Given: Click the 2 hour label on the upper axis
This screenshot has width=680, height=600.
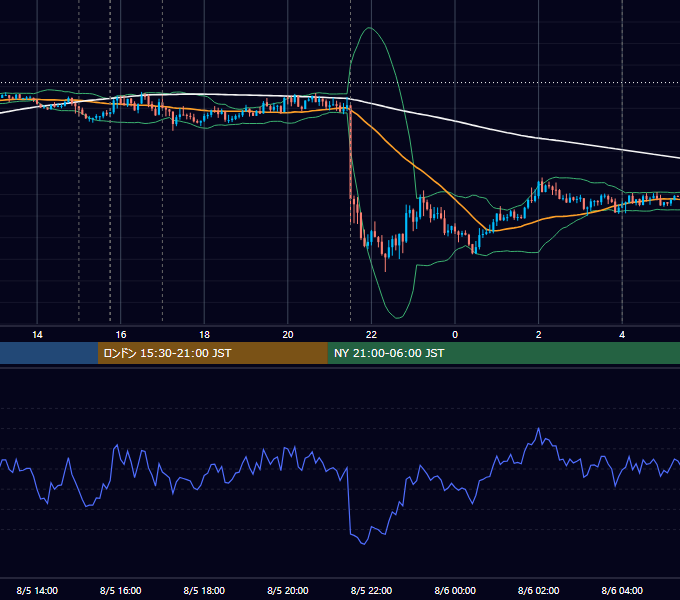Looking at the screenshot, I should pos(539,335).
